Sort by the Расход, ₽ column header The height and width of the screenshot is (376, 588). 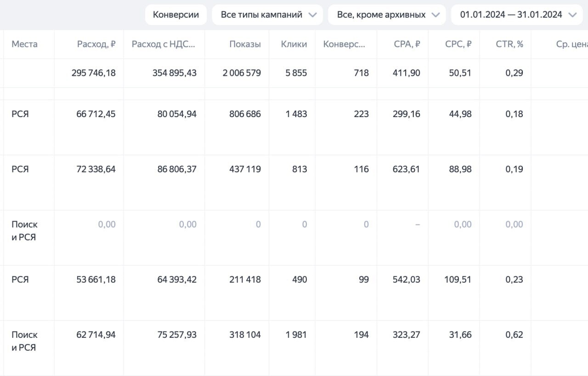click(x=96, y=44)
